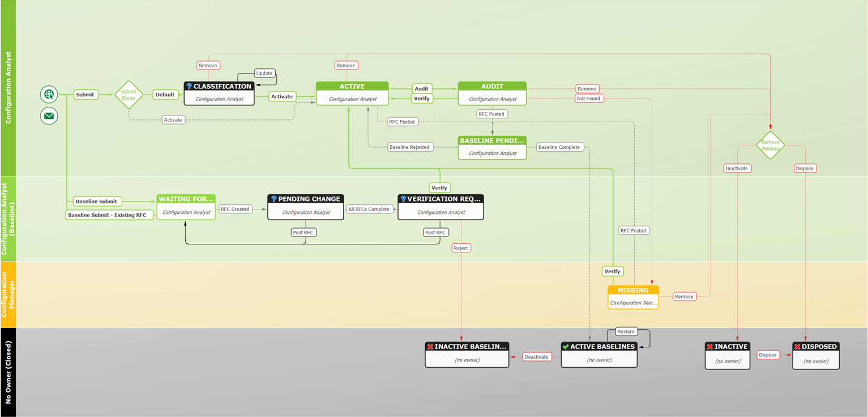This screenshot has width=868, height=417.
Task: Select the No Owner (Closed) swimlane header
Action: tap(8, 372)
